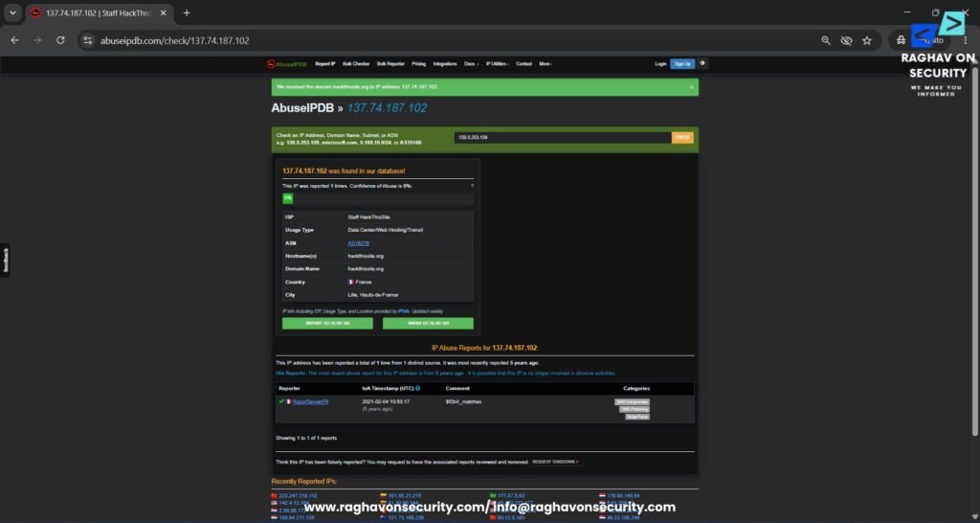Open the Report IP menu item
Image resolution: width=980 pixels, height=523 pixels.
(325, 64)
